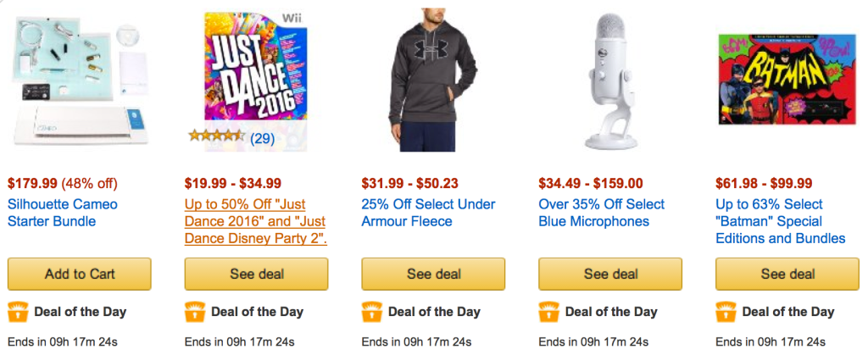Click the Deal of the Day icon under Batman
The height and width of the screenshot is (355, 868).
726,312
